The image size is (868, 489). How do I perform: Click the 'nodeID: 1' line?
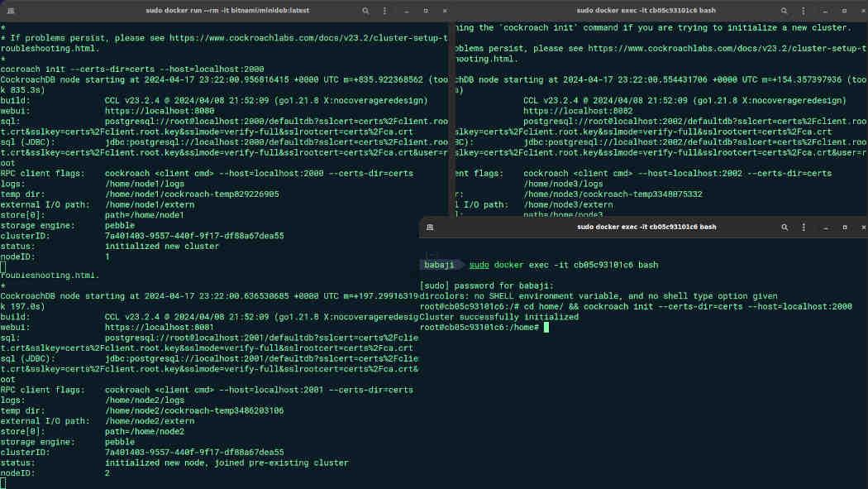pos(55,257)
